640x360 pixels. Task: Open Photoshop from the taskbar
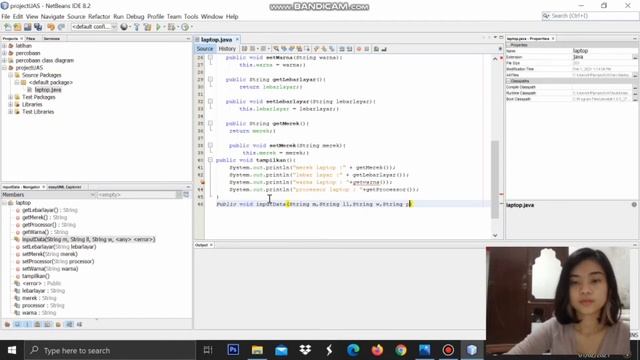point(233,350)
